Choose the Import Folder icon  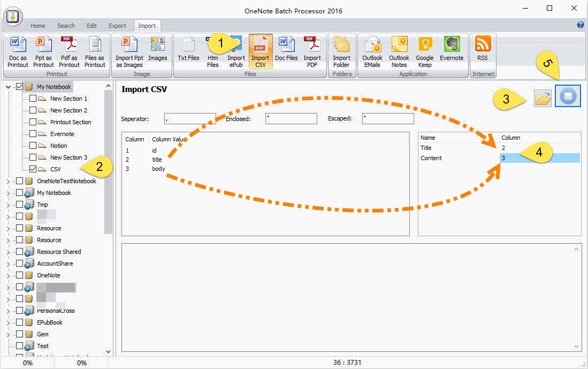pos(341,52)
